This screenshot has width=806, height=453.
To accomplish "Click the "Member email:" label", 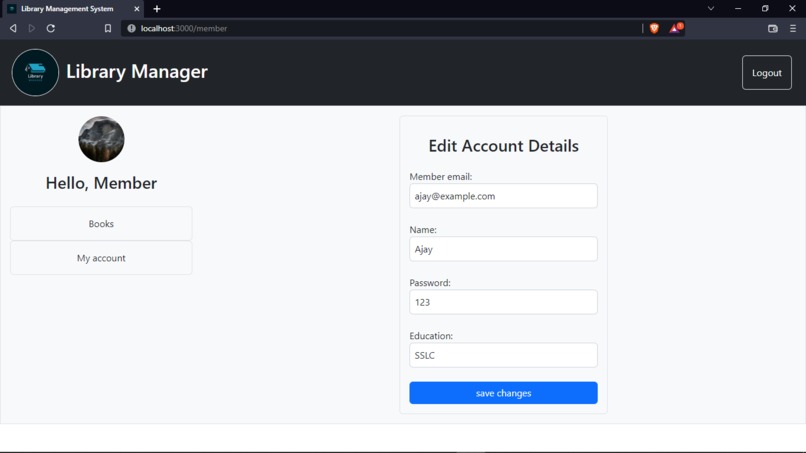I will click(x=441, y=176).
